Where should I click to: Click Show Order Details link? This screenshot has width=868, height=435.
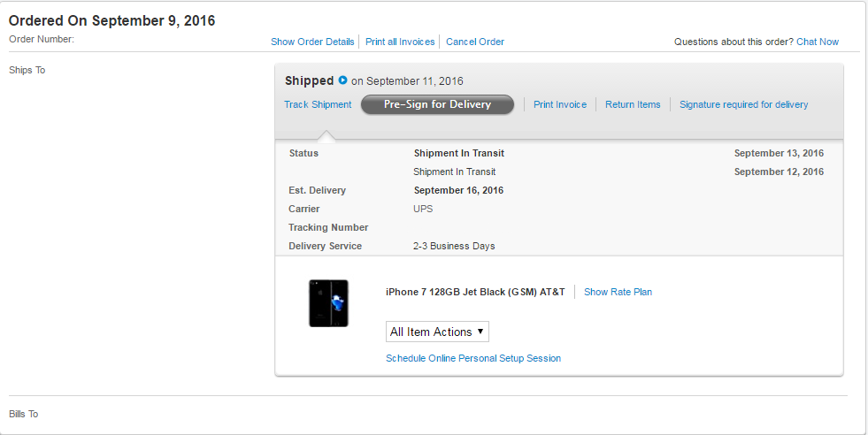tap(312, 42)
